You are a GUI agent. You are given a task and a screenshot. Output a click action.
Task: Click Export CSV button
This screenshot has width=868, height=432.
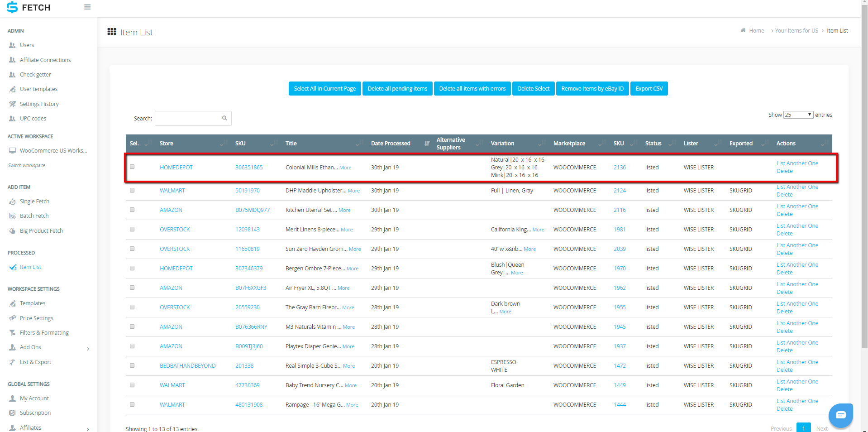point(649,89)
